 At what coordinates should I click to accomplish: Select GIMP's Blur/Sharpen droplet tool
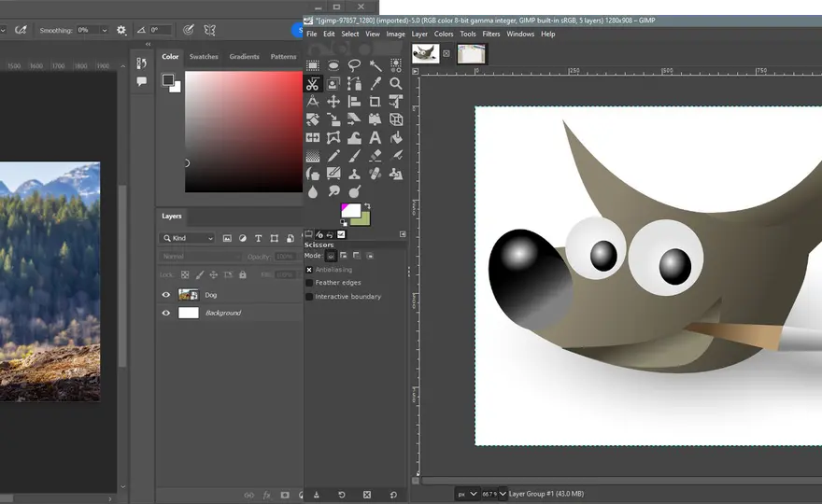313,191
